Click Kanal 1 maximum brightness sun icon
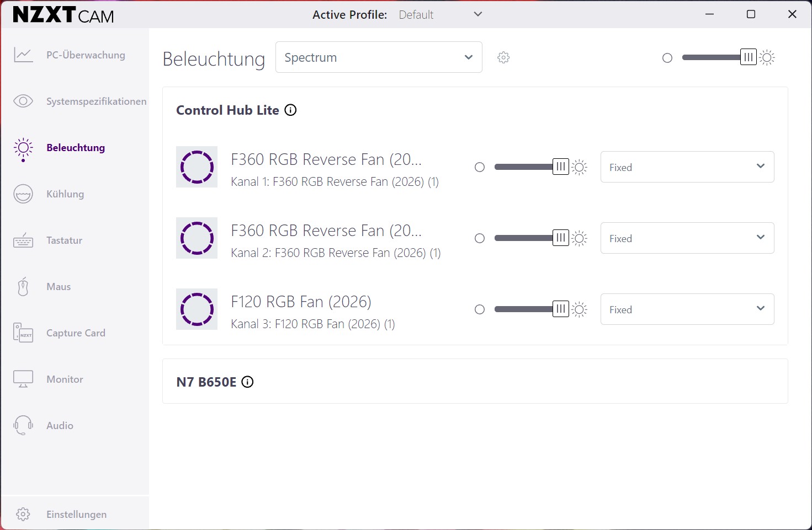This screenshot has width=812, height=530. (579, 167)
